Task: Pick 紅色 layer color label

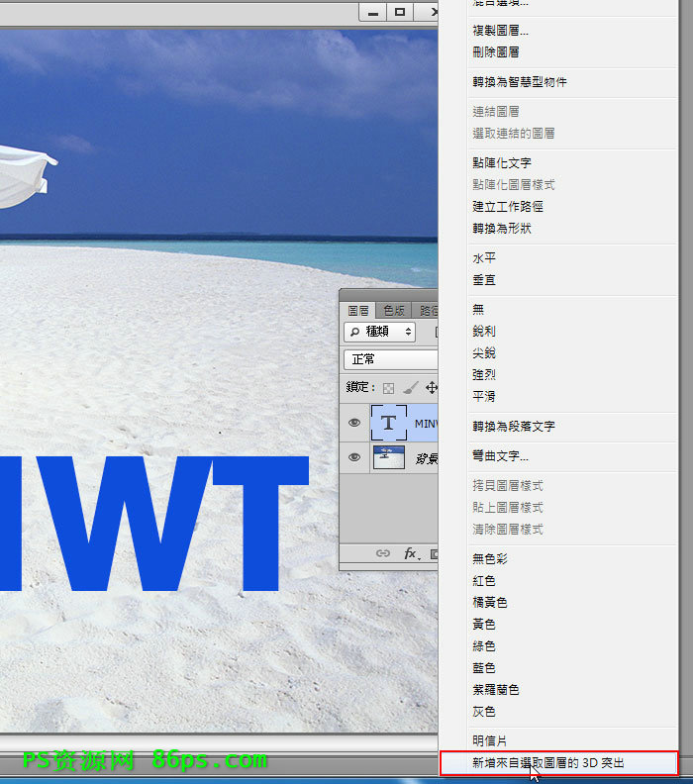Action: coord(484,581)
